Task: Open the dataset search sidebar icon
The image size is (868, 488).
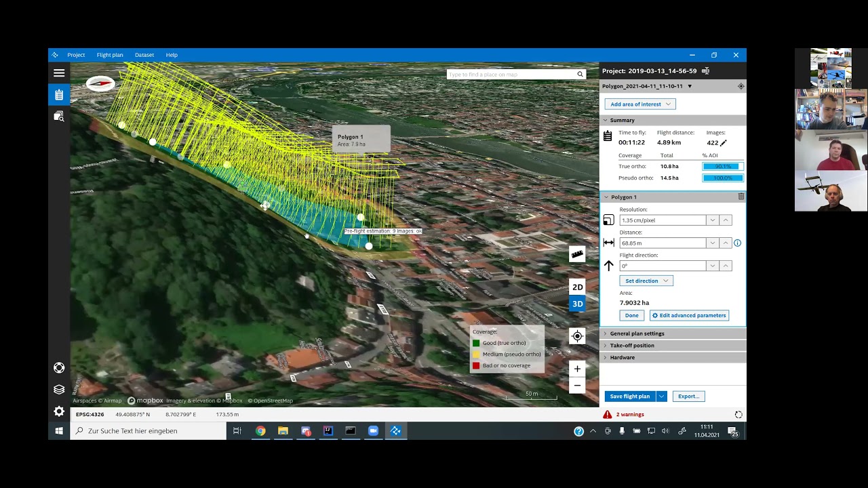Action: (x=59, y=117)
